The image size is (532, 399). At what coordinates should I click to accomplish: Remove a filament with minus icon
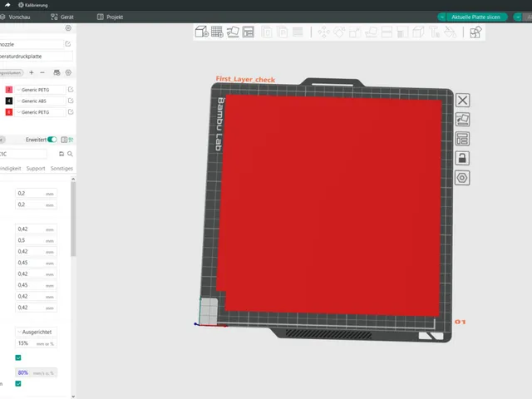pyautogui.click(x=42, y=72)
